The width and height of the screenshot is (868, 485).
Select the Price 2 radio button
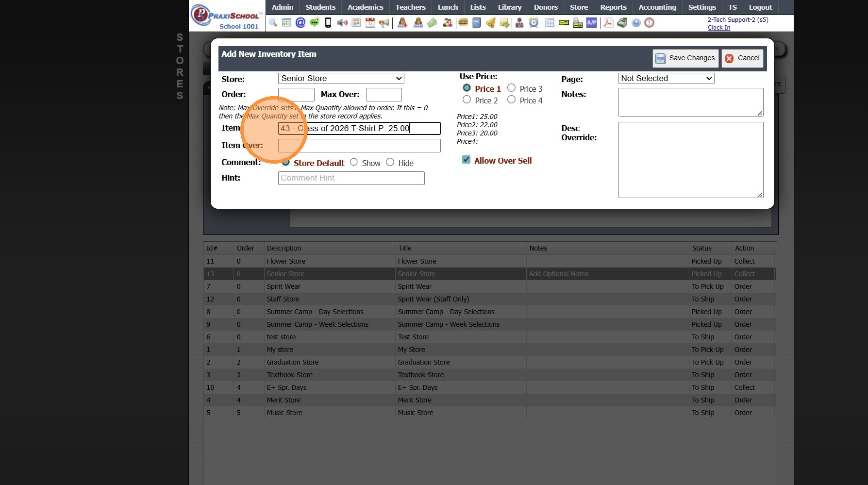tap(467, 100)
